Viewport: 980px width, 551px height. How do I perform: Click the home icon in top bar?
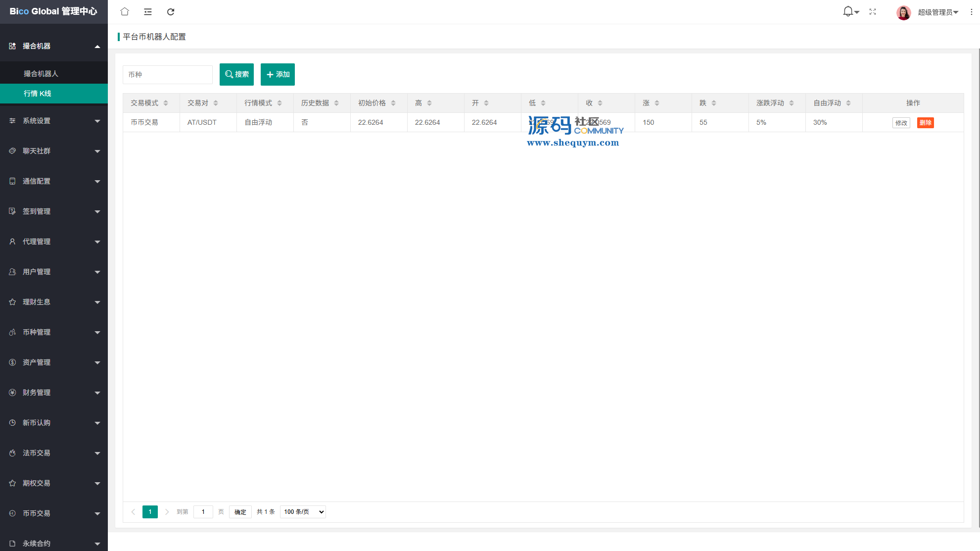125,12
